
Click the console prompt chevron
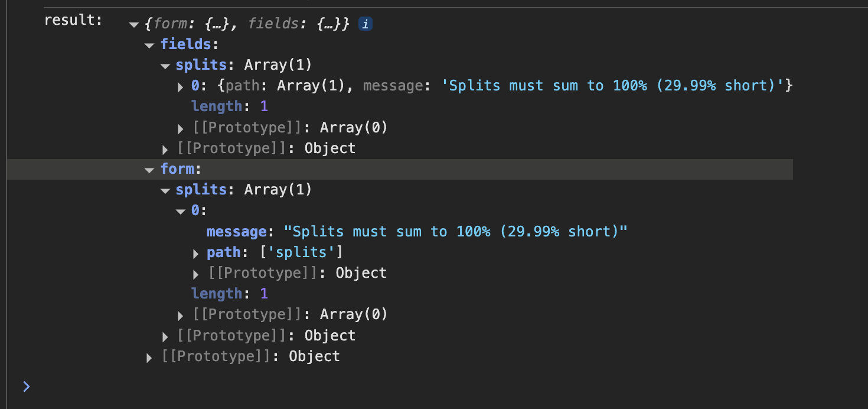click(x=26, y=387)
